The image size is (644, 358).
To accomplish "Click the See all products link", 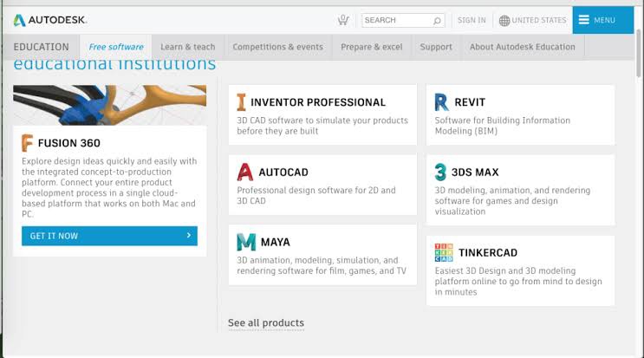I will click(x=266, y=323).
